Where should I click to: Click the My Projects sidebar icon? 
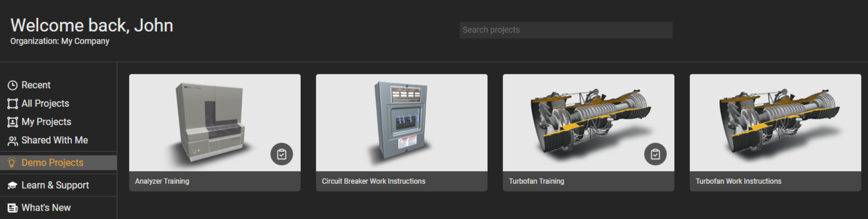pyautogui.click(x=13, y=122)
